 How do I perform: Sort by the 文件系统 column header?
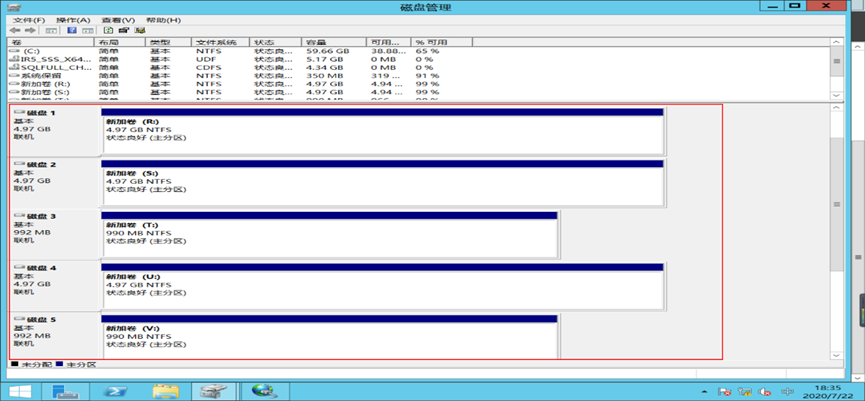point(221,42)
